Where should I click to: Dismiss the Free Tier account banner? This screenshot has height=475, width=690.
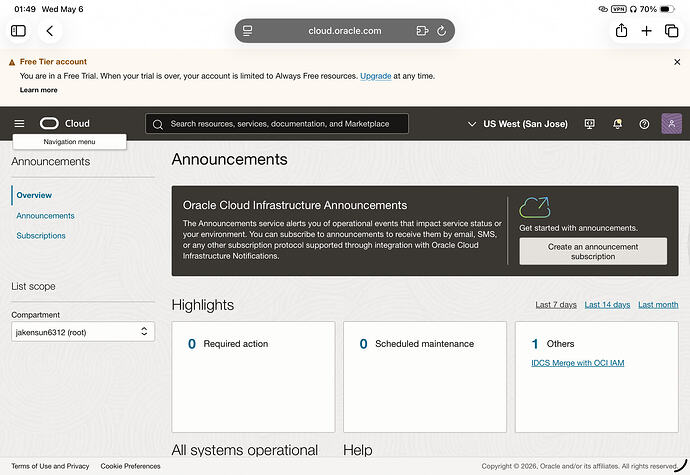pos(677,62)
